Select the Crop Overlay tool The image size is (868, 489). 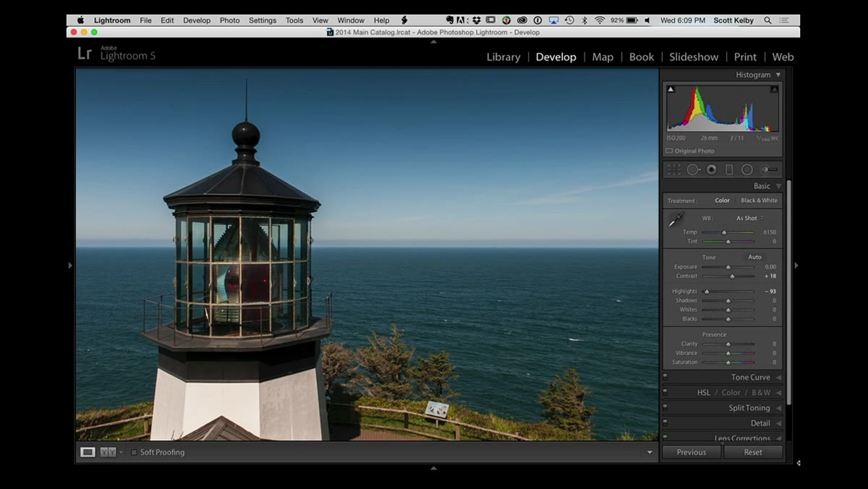[673, 169]
